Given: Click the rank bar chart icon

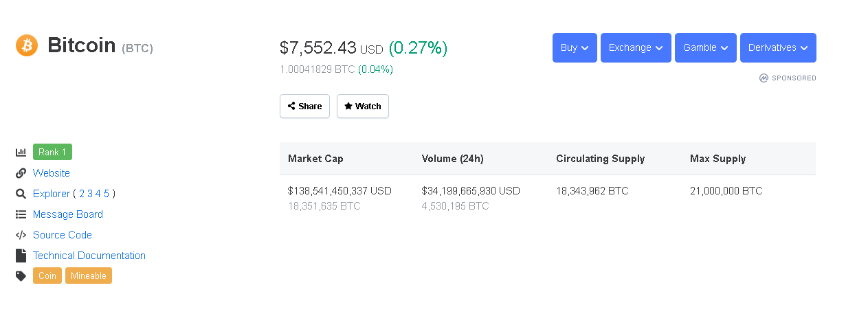Looking at the screenshot, I should pos(21,152).
